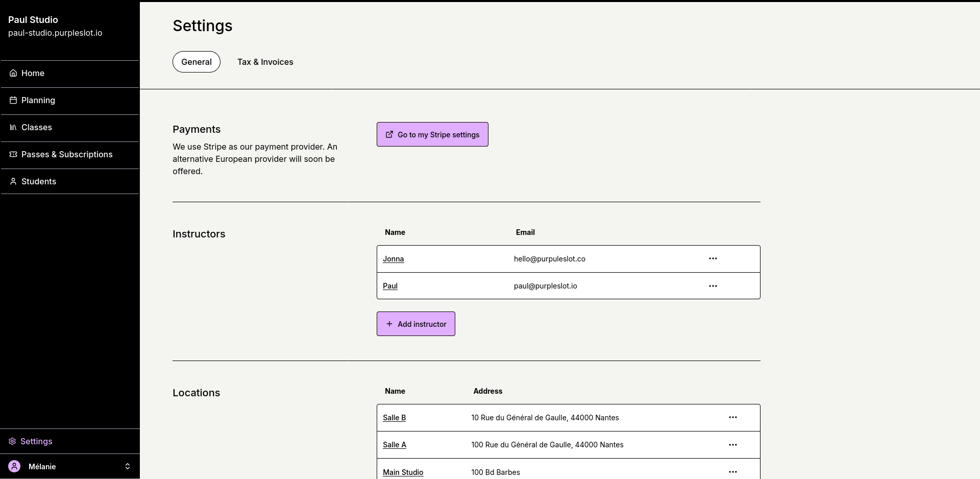Click Mélanie's profile avatar

click(14, 466)
